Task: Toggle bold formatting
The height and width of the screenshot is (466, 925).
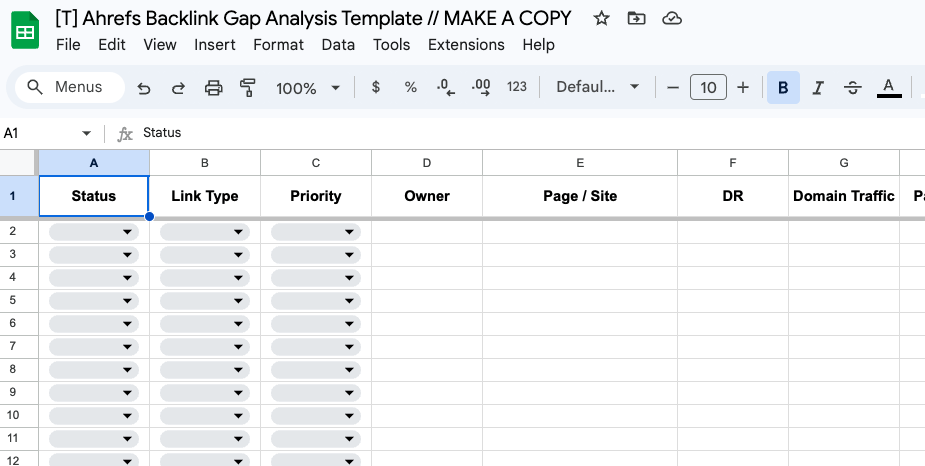Action: (x=783, y=88)
